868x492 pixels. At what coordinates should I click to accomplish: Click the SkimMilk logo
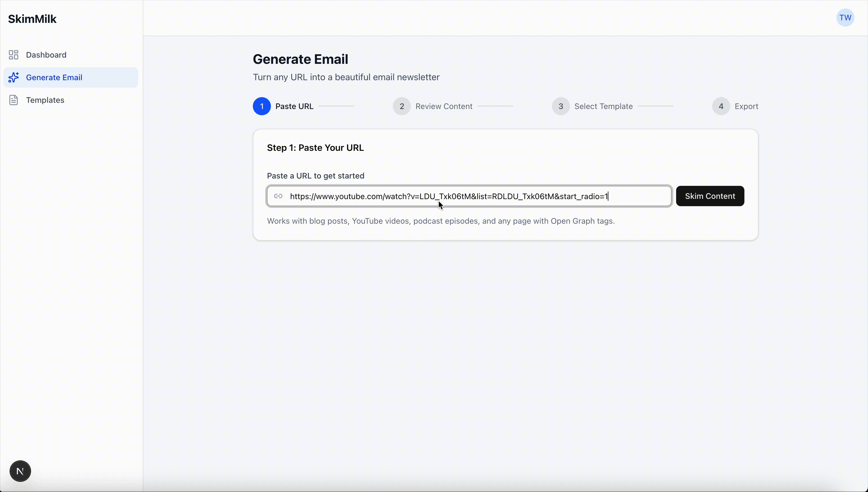tap(32, 19)
